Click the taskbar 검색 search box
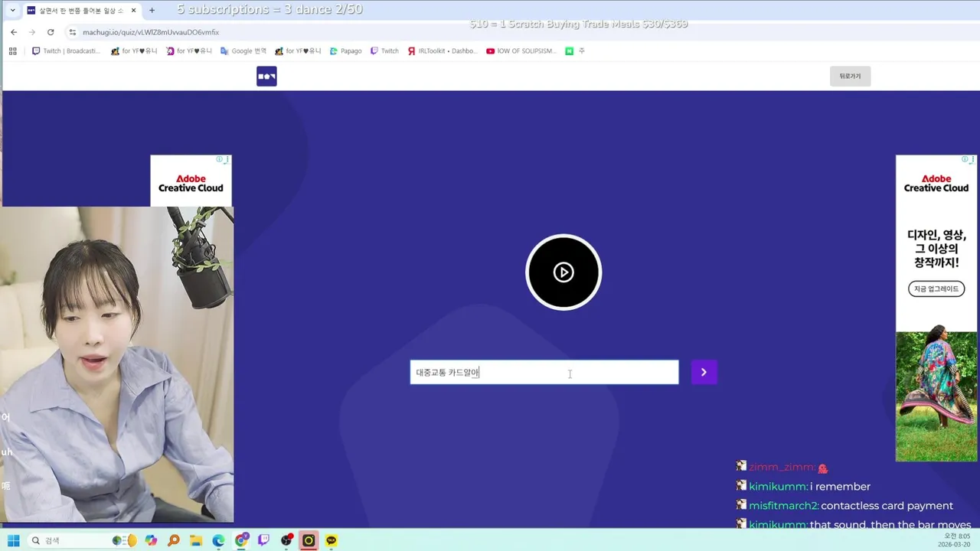Screen dimensions: 980x551 pos(82,540)
